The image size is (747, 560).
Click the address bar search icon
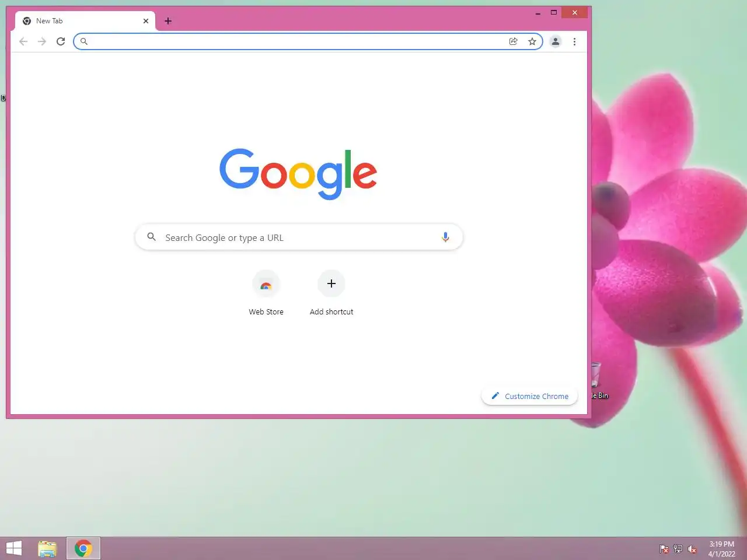84,41
